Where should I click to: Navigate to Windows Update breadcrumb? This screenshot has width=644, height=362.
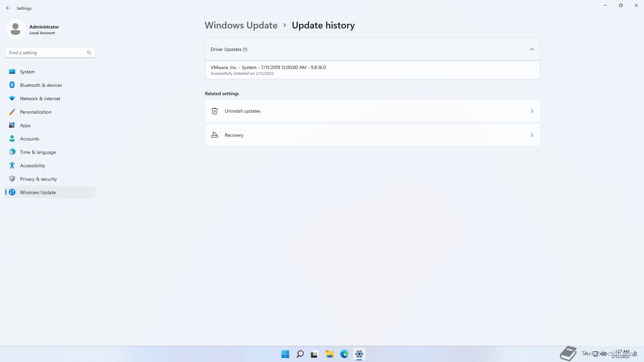tap(241, 25)
